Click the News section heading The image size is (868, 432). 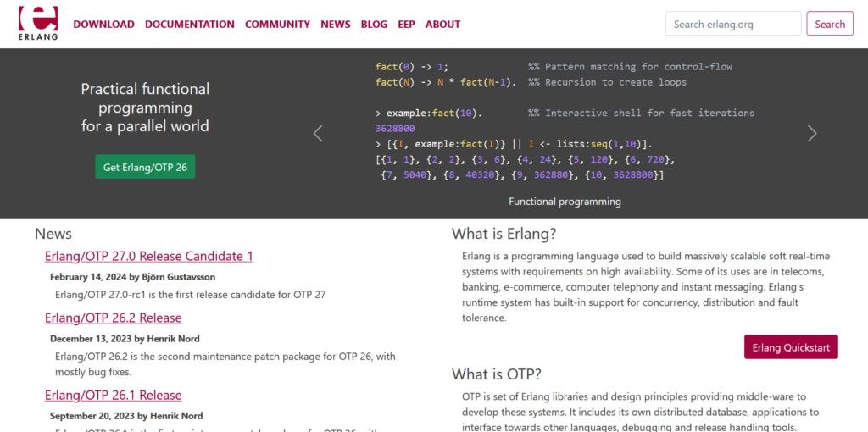(x=53, y=234)
